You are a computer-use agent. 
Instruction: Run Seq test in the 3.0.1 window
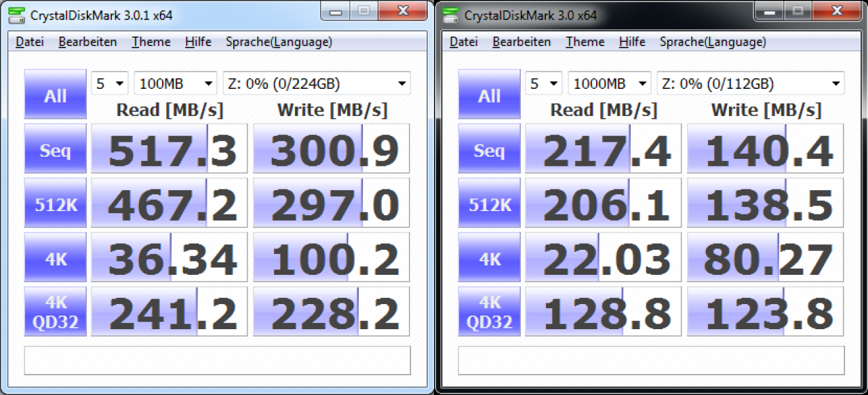pos(56,150)
